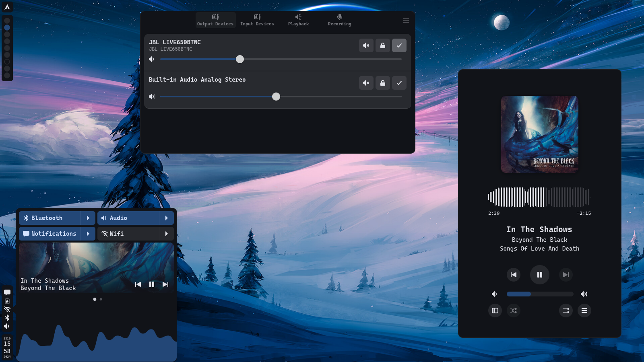Skip to previous track in quick panel
Screen dimensions: 644x362
(138, 284)
